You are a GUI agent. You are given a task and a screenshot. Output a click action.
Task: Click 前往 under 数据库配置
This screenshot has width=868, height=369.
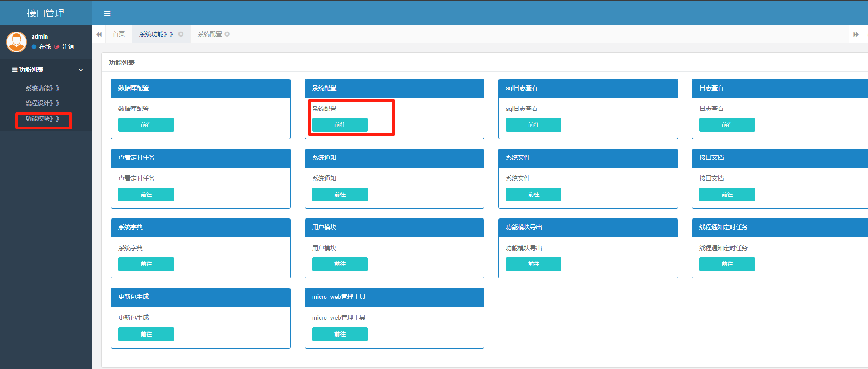click(x=146, y=125)
